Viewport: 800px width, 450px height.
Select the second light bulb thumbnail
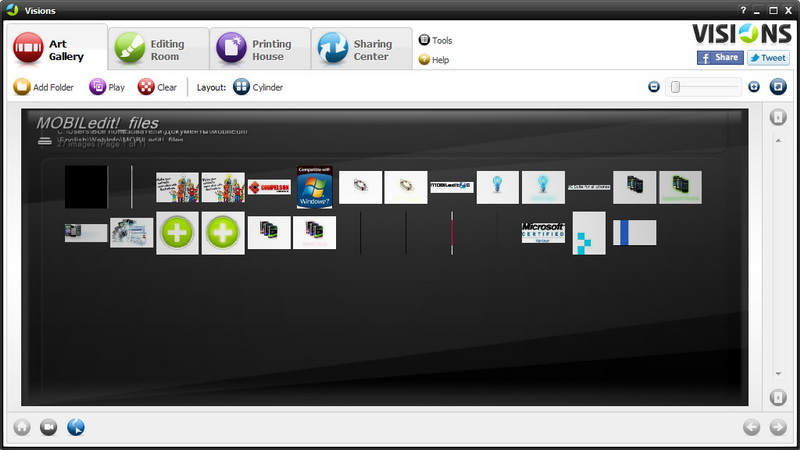(x=543, y=187)
